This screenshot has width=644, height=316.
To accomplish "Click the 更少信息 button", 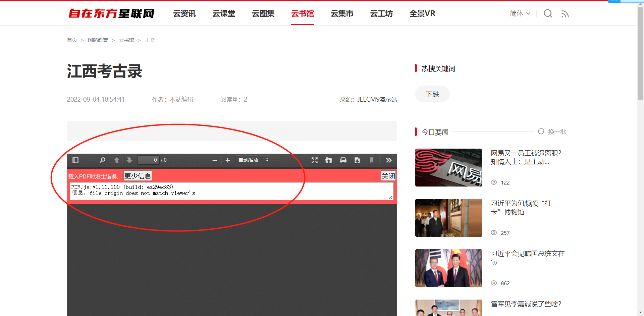I will (x=138, y=176).
